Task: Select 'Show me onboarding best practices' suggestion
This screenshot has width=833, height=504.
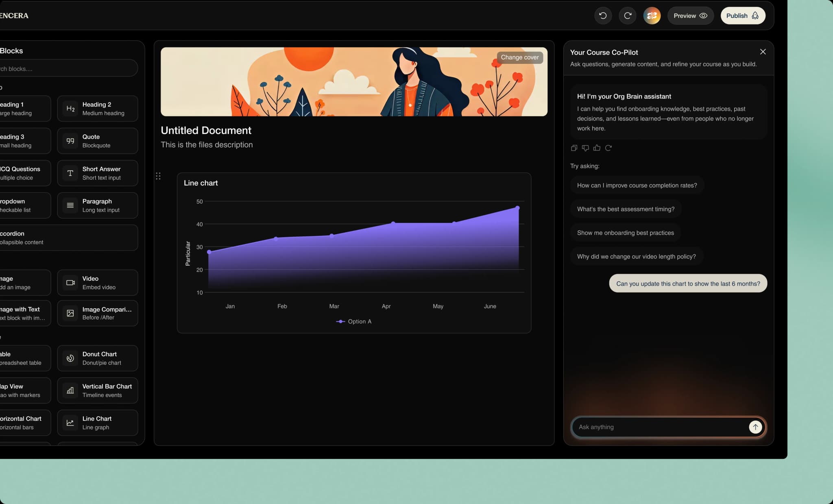Action: pos(625,233)
